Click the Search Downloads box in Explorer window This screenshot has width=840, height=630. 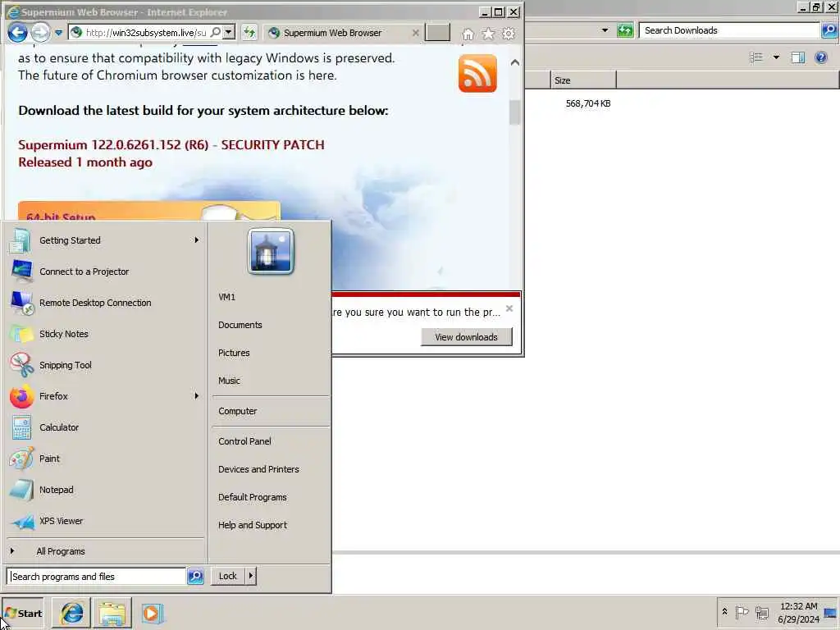(729, 30)
